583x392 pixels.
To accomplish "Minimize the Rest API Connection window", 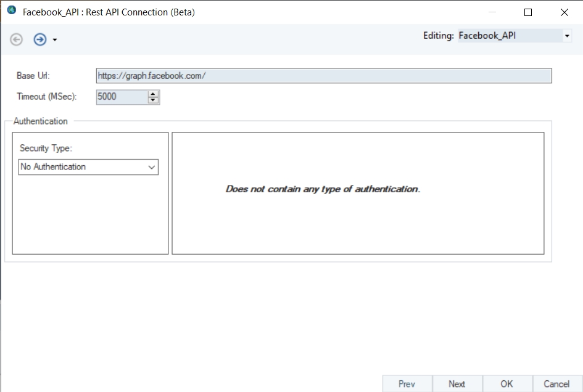I will 492,12.
